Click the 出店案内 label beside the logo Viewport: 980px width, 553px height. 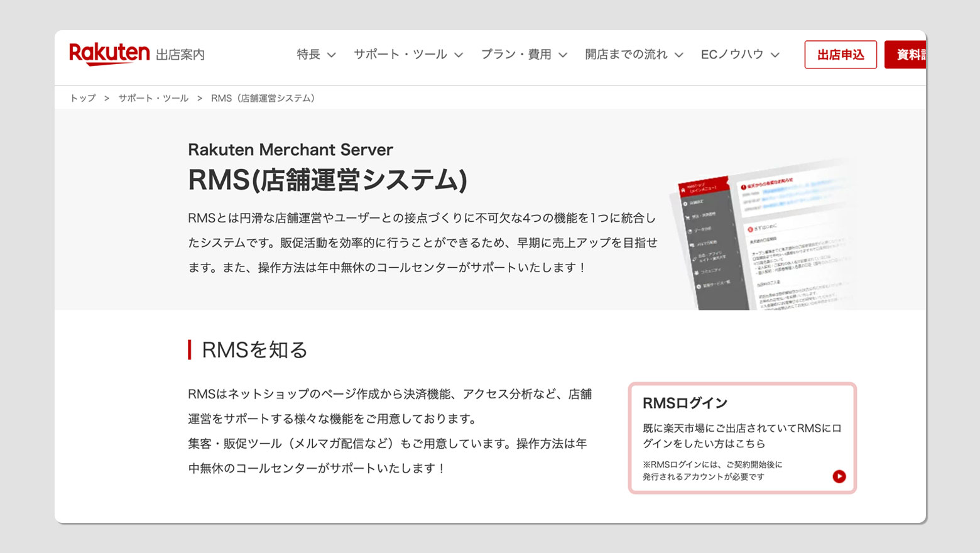180,55
